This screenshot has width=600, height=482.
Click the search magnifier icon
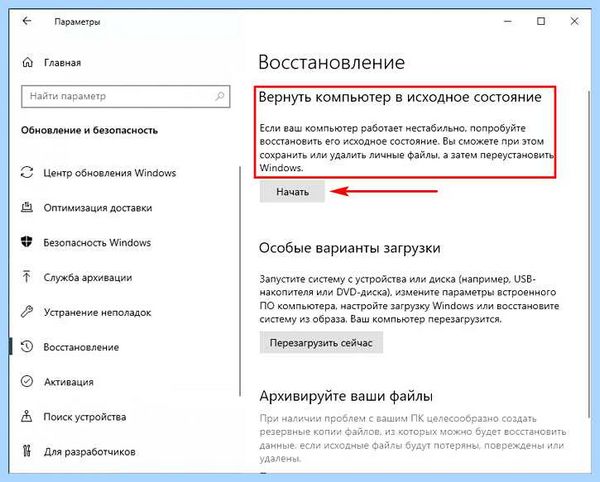[x=220, y=96]
